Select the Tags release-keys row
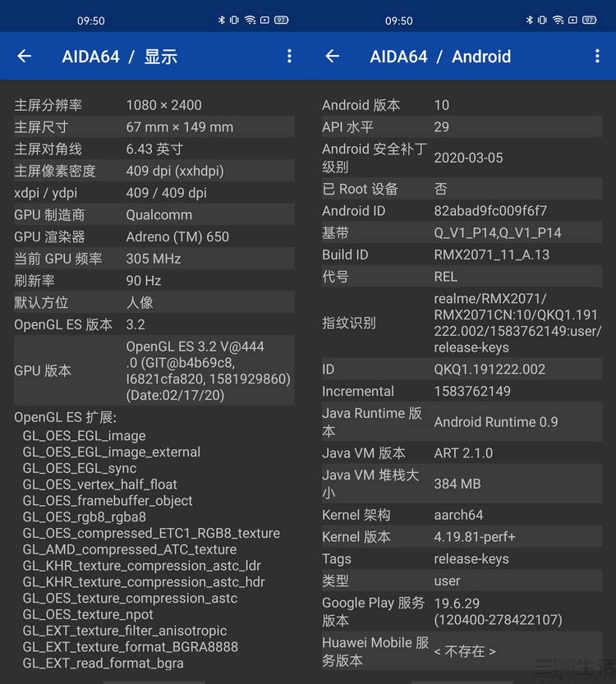The width and height of the screenshot is (616, 684). click(x=462, y=558)
